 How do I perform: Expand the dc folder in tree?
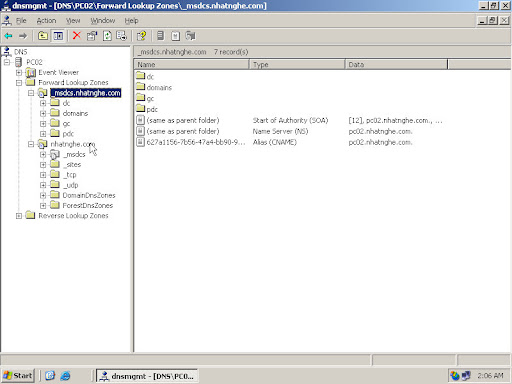(43, 103)
